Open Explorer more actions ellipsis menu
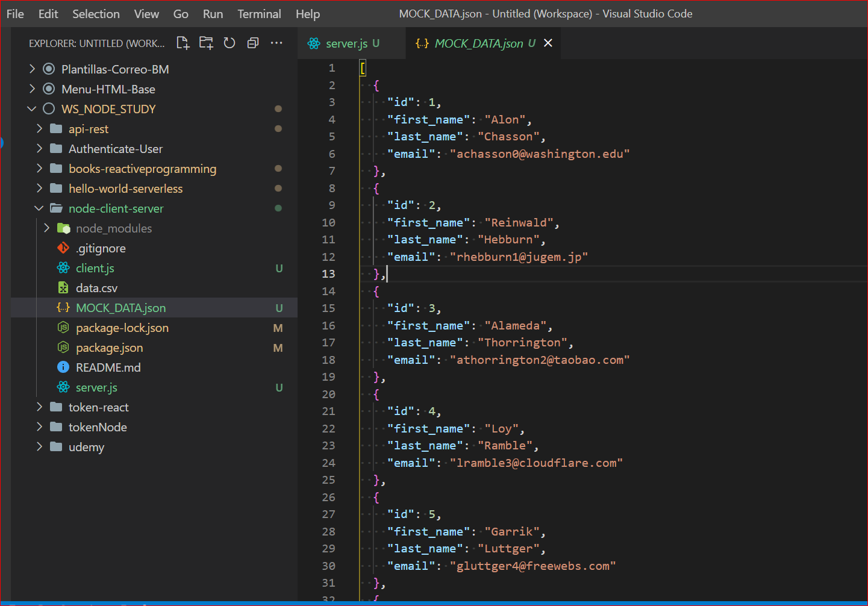Image resolution: width=868 pixels, height=606 pixels. coord(276,43)
